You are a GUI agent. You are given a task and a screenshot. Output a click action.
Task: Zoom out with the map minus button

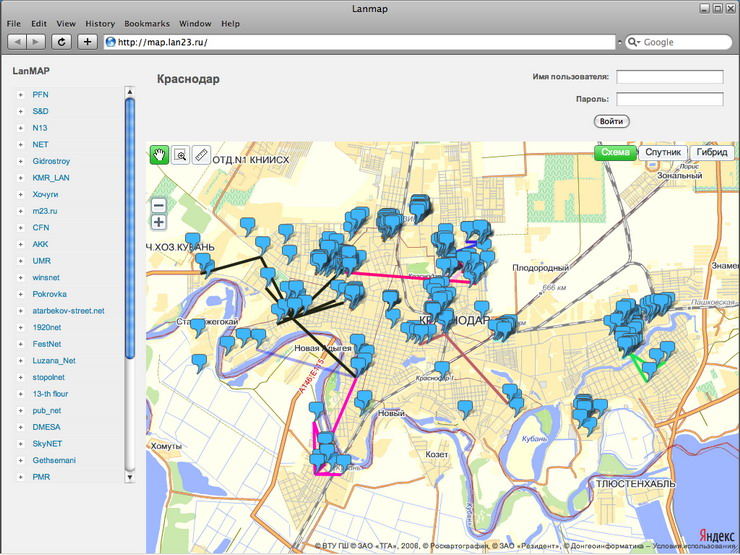[x=158, y=204]
